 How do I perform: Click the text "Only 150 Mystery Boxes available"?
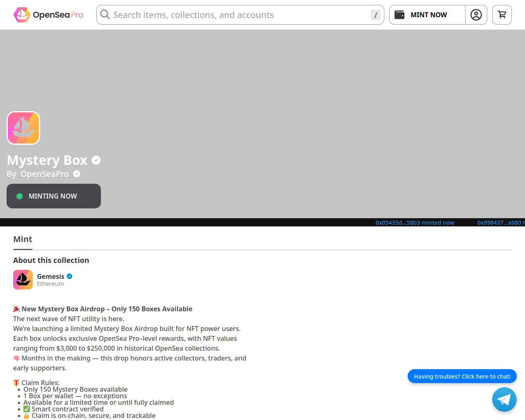75,389
